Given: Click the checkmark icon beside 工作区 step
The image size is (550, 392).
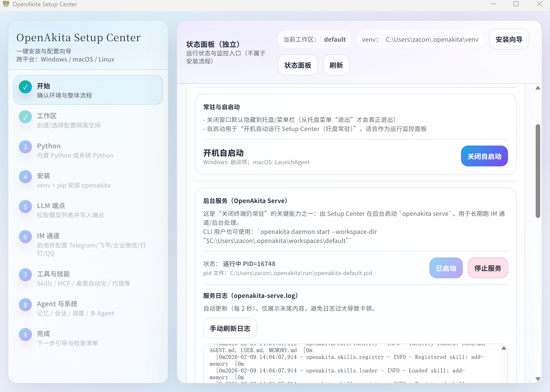Looking at the screenshot, I should click(x=25, y=117).
